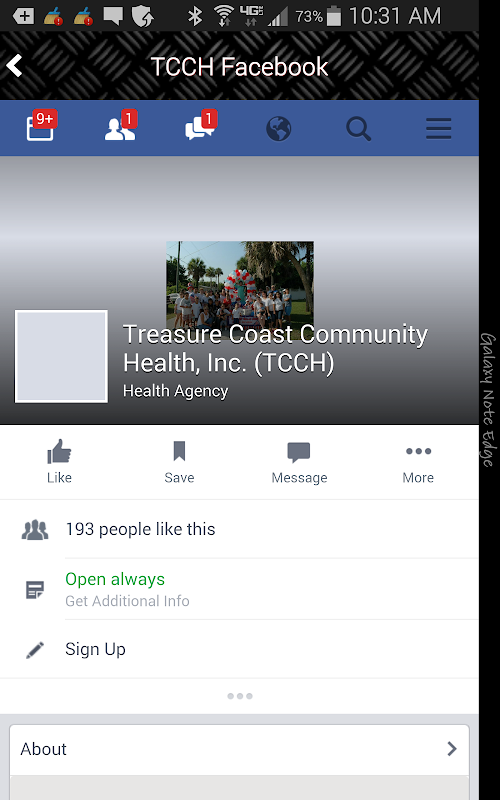
Task: Tap the search magnifier icon
Action: (x=359, y=128)
